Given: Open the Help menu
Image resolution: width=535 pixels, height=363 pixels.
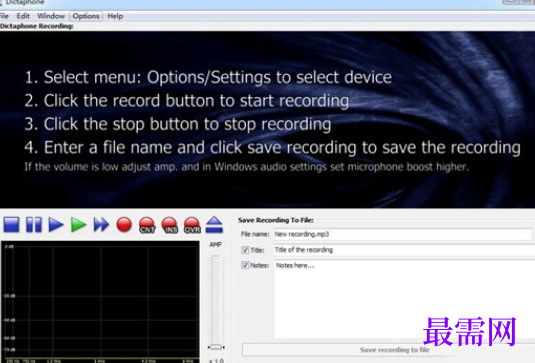Looking at the screenshot, I should [115, 16].
